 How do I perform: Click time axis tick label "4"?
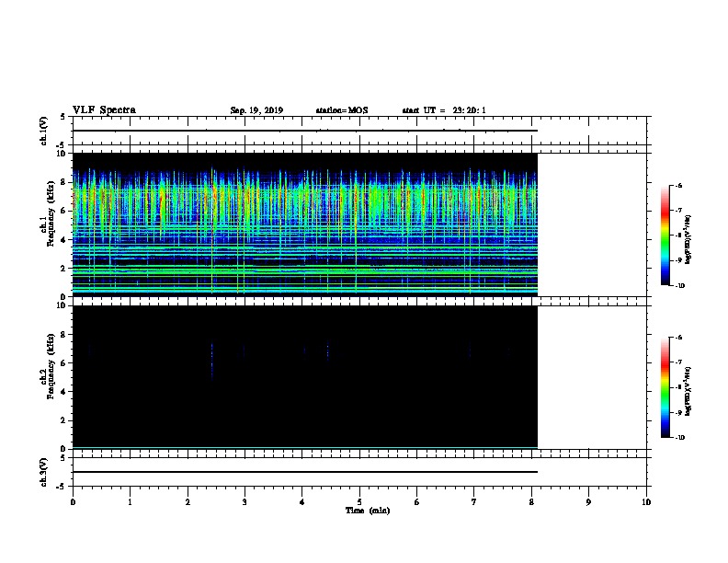click(302, 502)
